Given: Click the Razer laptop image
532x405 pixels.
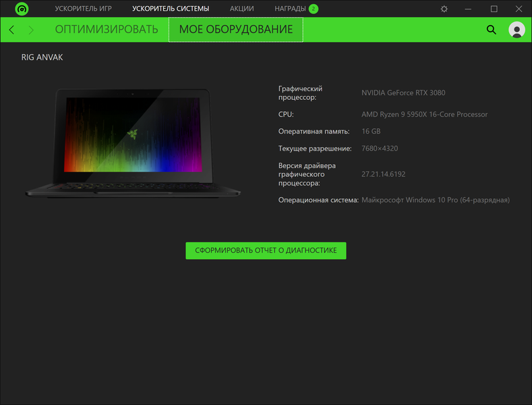Looking at the screenshot, I should pos(133,142).
